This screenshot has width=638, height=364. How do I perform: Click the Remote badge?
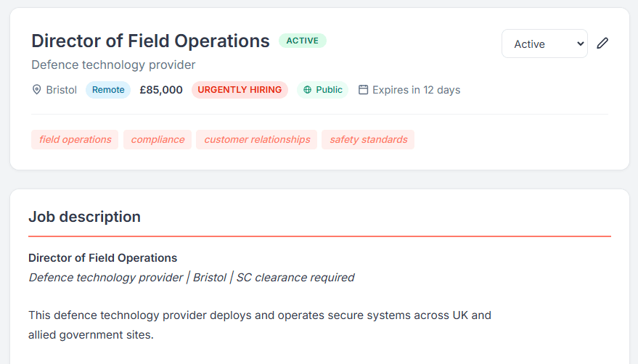tap(108, 90)
